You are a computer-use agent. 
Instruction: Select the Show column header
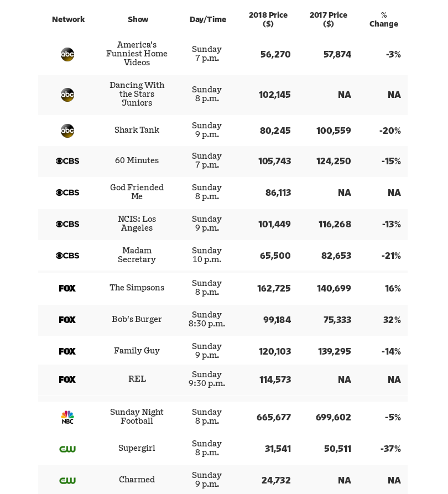138,19
